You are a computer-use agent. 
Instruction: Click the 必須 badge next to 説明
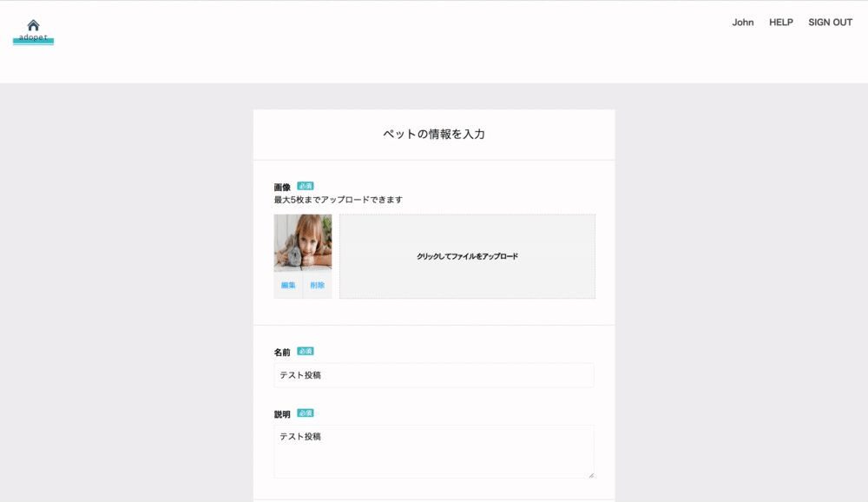tap(306, 413)
